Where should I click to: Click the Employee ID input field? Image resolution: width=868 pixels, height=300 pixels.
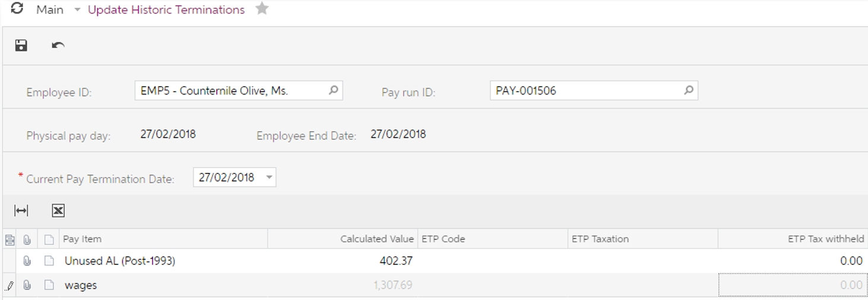(x=230, y=91)
